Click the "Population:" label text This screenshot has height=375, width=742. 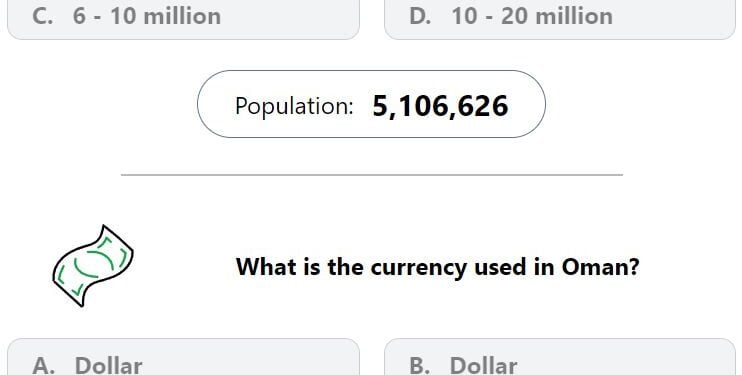click(x=294, y=106)
